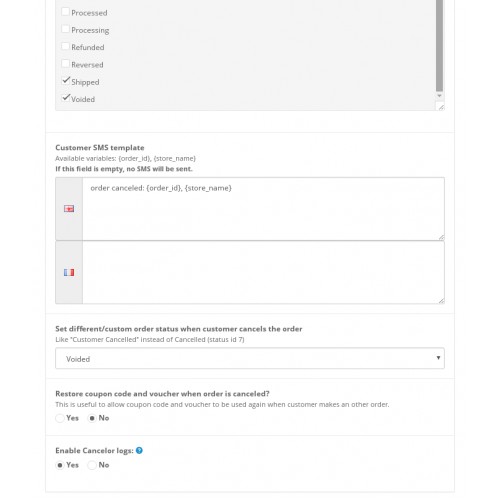Click the French SMS textarea resize grip
The image size is (500, 500).
[441, 300]
